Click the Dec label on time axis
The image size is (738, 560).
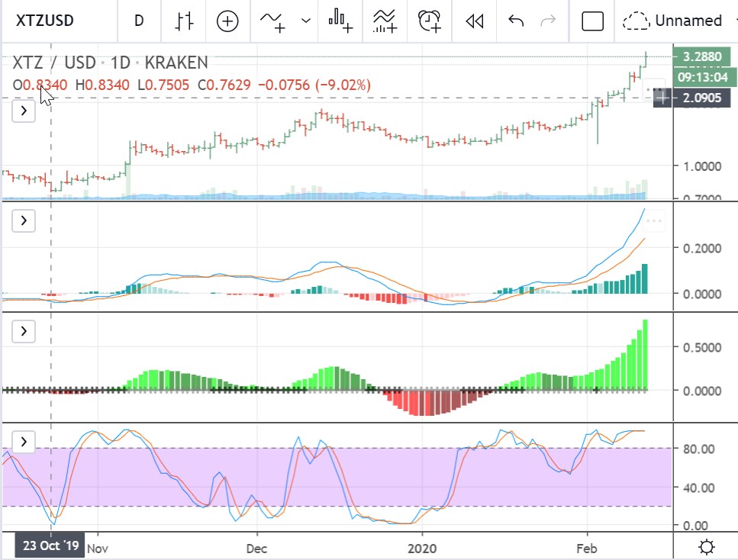[x=256, y=549]
